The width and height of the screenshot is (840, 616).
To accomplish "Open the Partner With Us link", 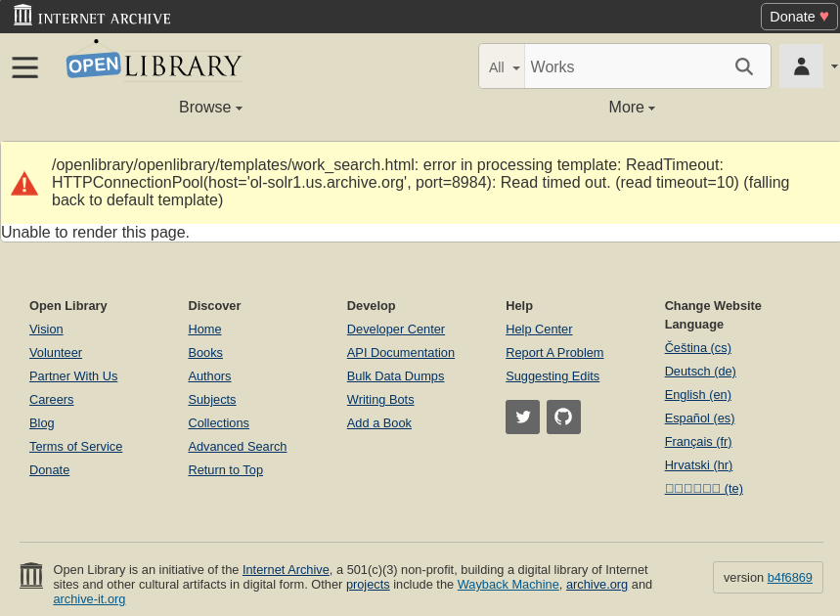I will click(73, 376).
